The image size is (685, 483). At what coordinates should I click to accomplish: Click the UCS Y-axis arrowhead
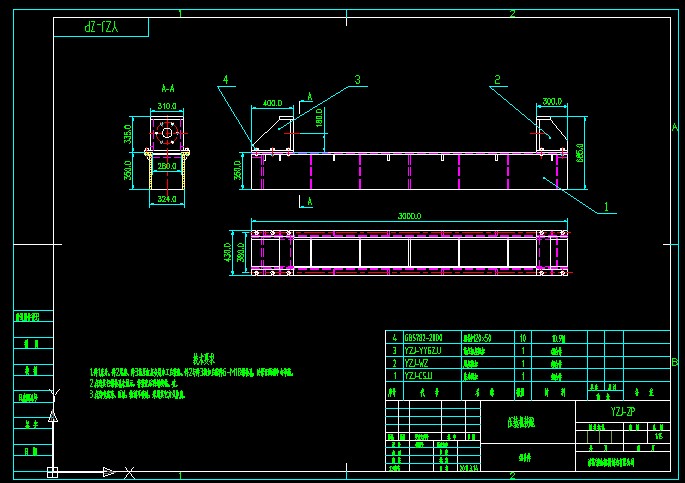(x=53, y=413)
